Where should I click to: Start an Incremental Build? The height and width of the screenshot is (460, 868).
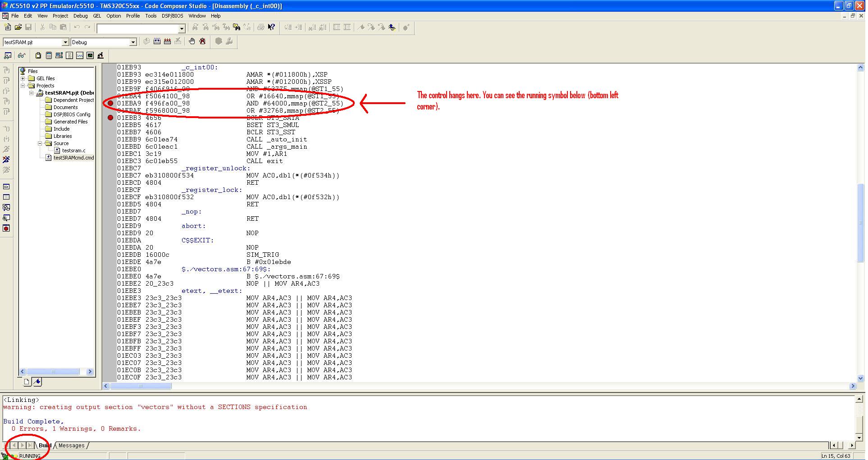pyautogui.click(x=156, y=41)
